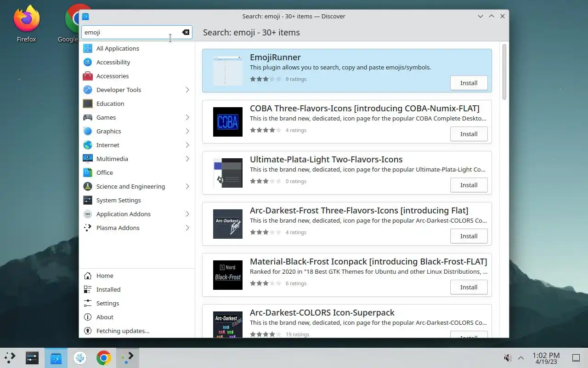588x368 pixels.
Task: Click the System Settings category icon
Action: (88, 200)
